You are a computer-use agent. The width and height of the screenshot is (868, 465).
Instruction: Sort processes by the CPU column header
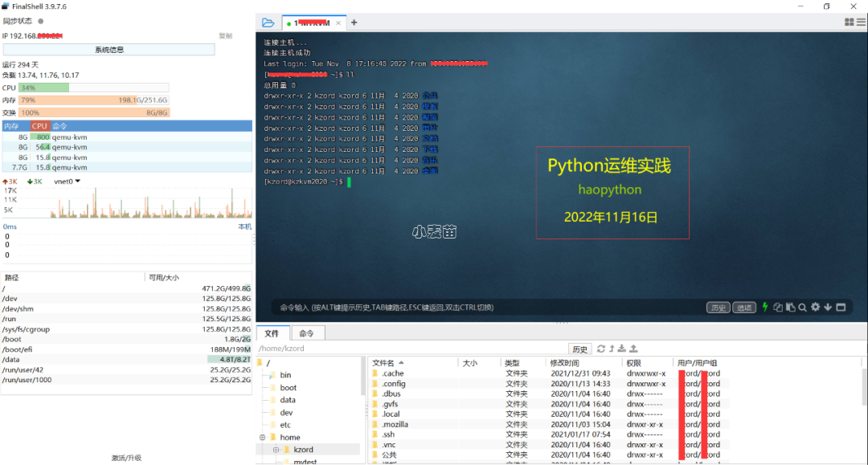point(39,126)
